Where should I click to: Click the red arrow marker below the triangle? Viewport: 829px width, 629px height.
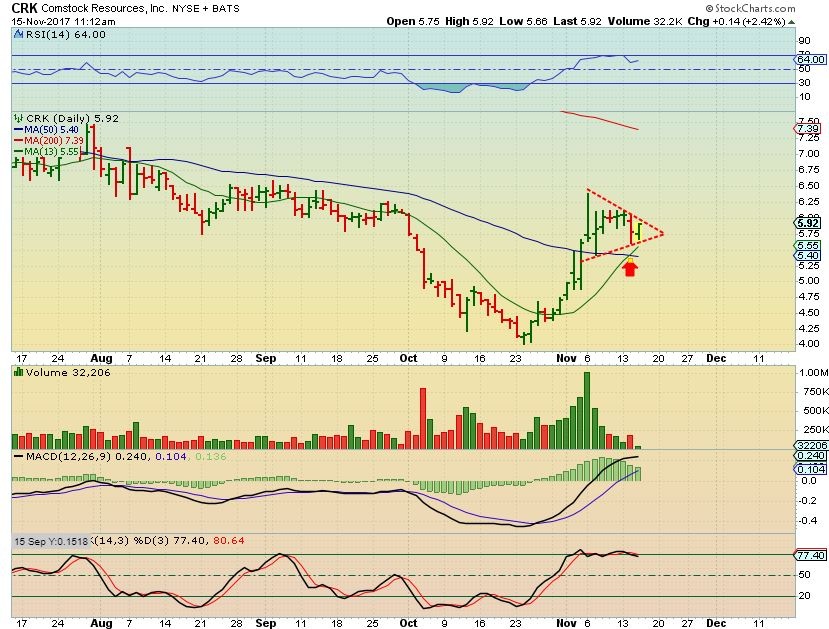tap(630, 267)
